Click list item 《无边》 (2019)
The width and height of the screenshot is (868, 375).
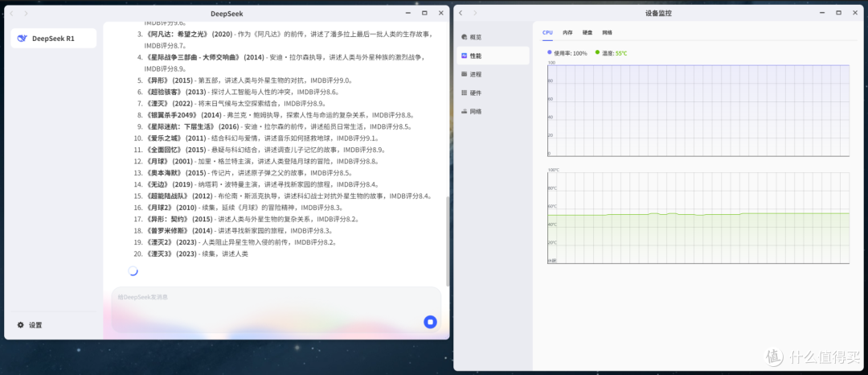coord(256,184)
